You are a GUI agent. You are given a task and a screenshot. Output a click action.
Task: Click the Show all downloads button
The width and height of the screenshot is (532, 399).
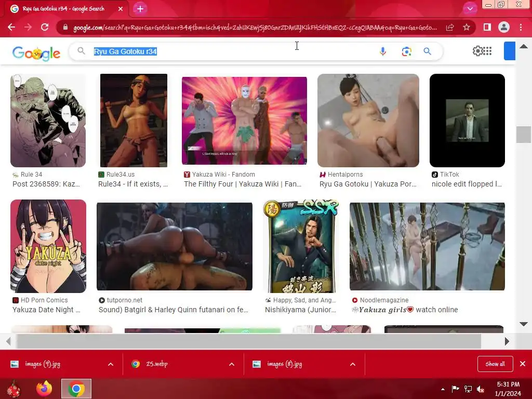[x=495, y=364]
